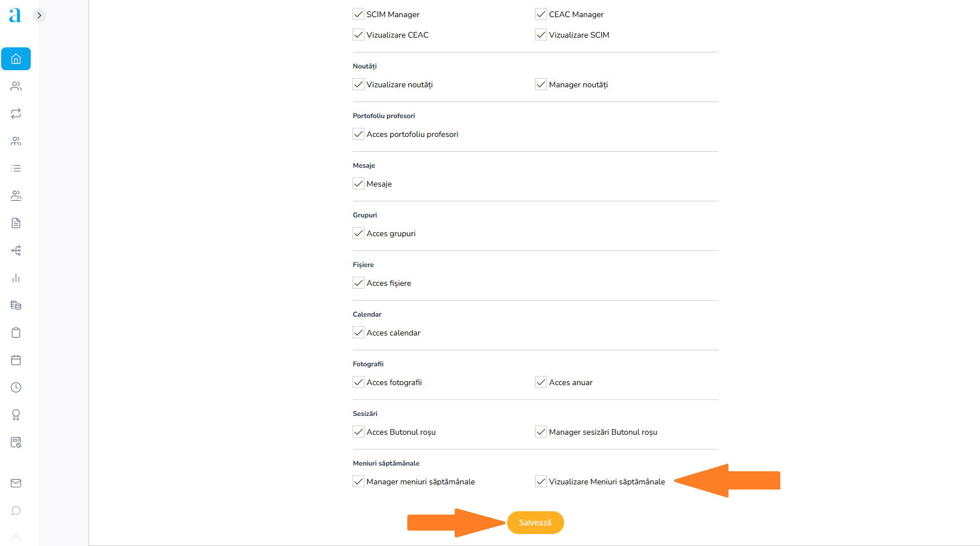This screenshot has width=980, height=546.
Task: Click the chat bubble sidebar icon
Action: (x=16, y=511)
